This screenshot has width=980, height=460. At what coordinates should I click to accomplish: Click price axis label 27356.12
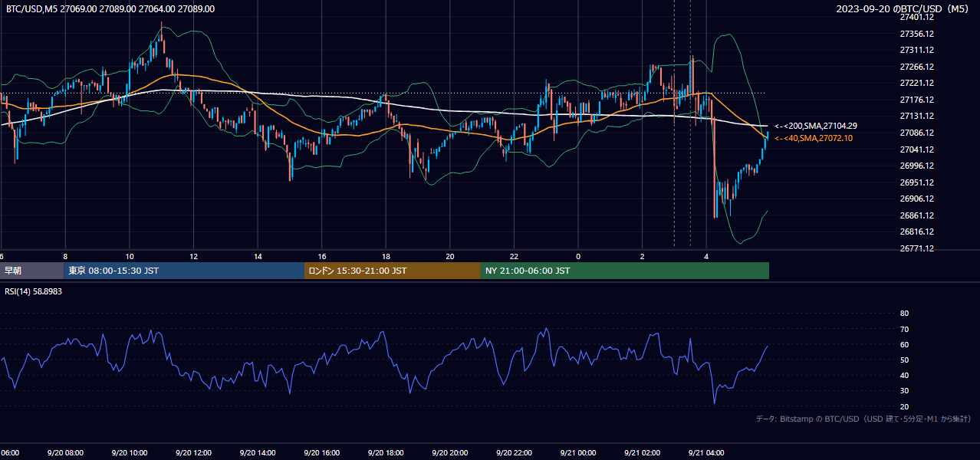[x=916, y=34]
